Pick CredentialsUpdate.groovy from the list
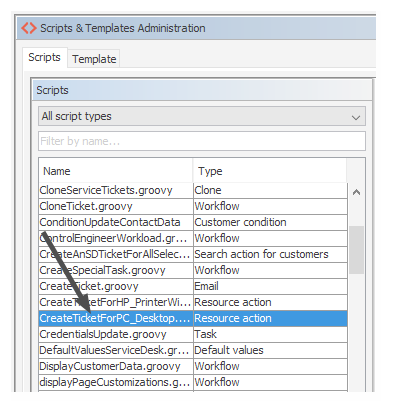Image resolution: width=393 pixels, height=413 pixels. (193, 334)
